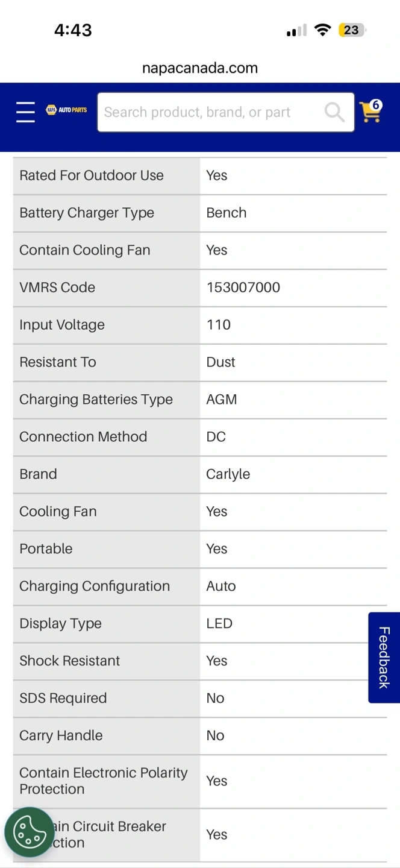Tap the Display Type value LED
The width and height of the screenshot is (400, 868).
click(219, 624)
